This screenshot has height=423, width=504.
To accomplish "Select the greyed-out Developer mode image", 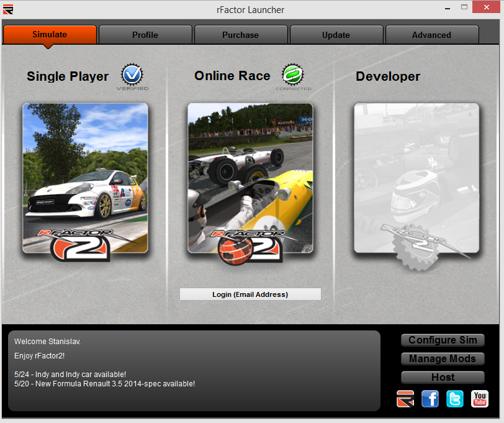I will click(x=416, y=178).
